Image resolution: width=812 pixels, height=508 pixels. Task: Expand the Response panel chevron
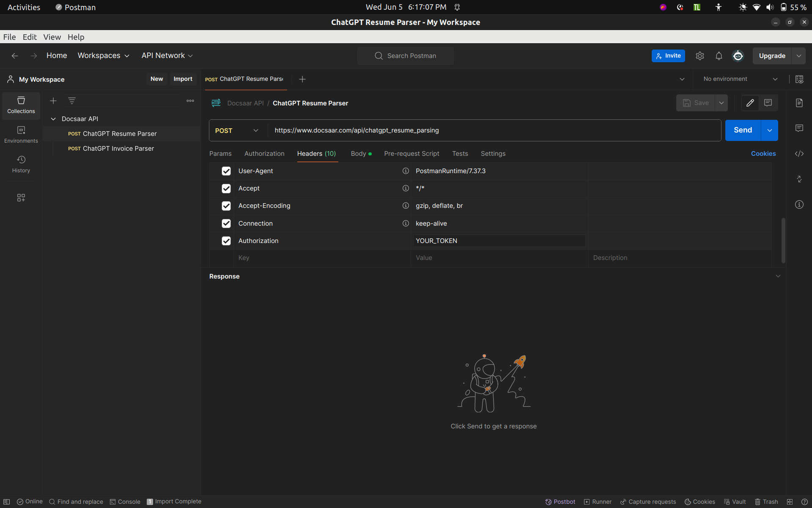point(778,276)
